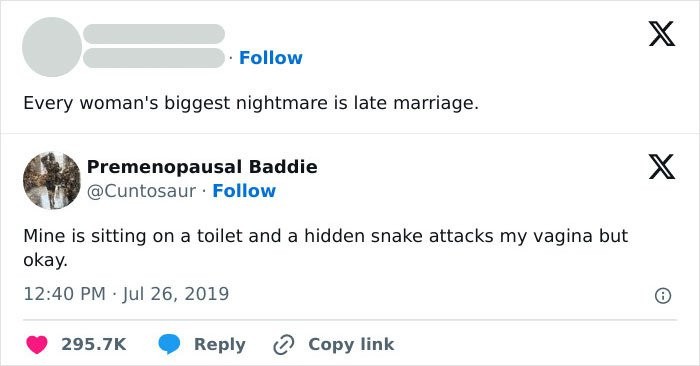The height and width of the screenshot is (366, 700).
Task: Open Premenopausal Baddie profile picture
Action: [52, 180]
